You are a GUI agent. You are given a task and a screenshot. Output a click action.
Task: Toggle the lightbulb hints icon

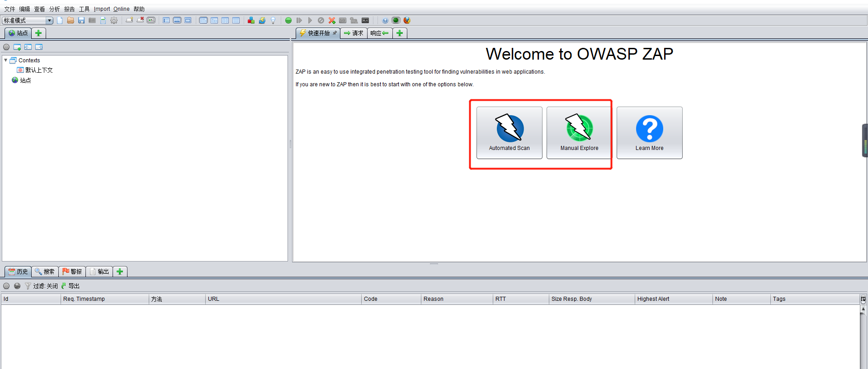273,20
